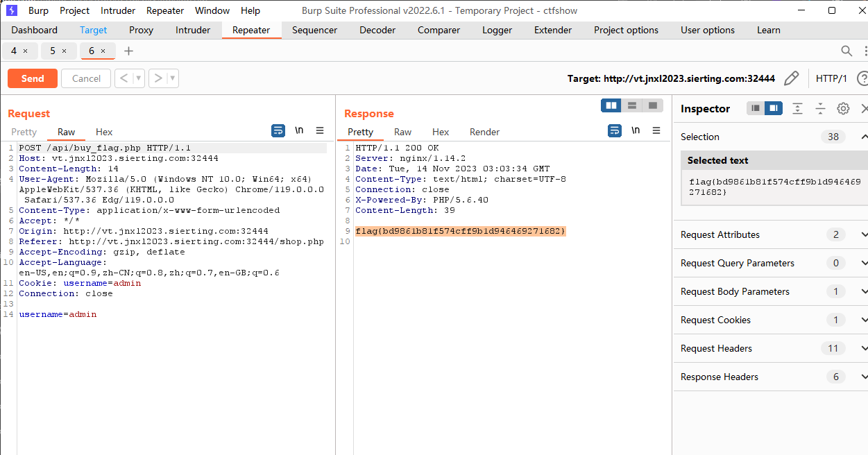Add a new Repeater tab with plus
This screenshot has height=455, width=868.
[x=128, y=51]
